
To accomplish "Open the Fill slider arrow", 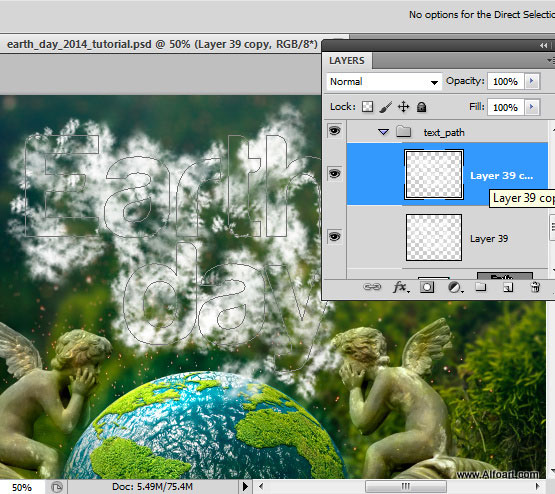I will point(532,107).
